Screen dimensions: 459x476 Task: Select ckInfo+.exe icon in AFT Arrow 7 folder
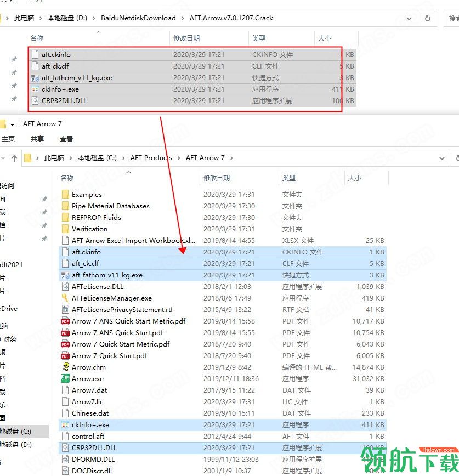click(x=65, y=425)
